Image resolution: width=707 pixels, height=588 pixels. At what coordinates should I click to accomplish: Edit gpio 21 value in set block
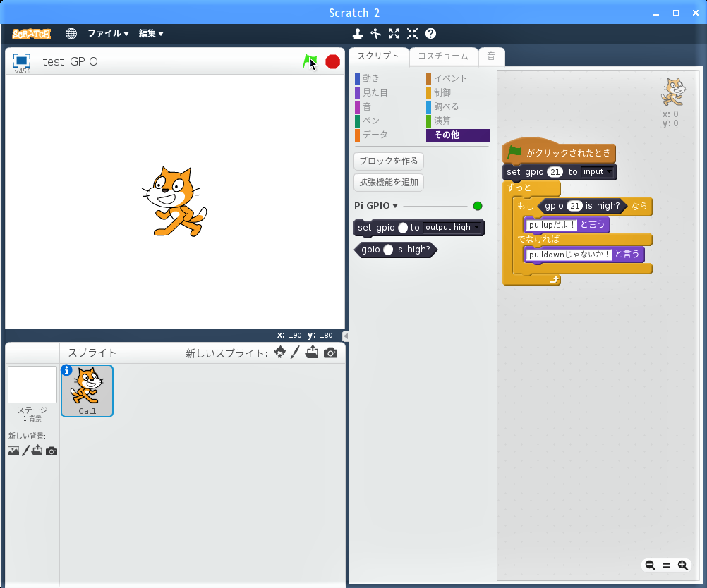click(555, 171)
